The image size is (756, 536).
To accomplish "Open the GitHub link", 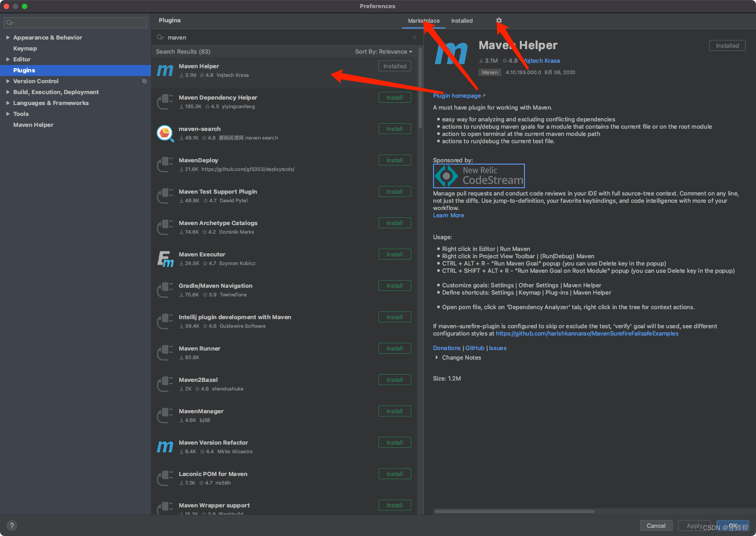I will (x=474, y=348).
